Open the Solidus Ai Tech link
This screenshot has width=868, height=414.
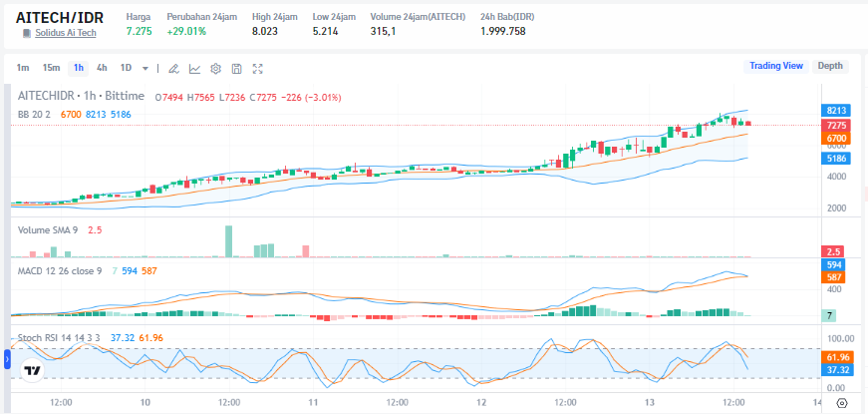pyautogui.click(x=66, y=33)
